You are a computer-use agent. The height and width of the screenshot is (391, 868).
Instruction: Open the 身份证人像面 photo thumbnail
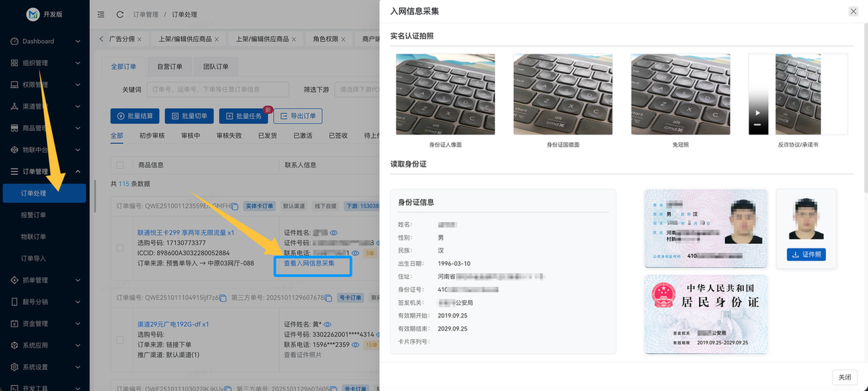coord(445,94)
